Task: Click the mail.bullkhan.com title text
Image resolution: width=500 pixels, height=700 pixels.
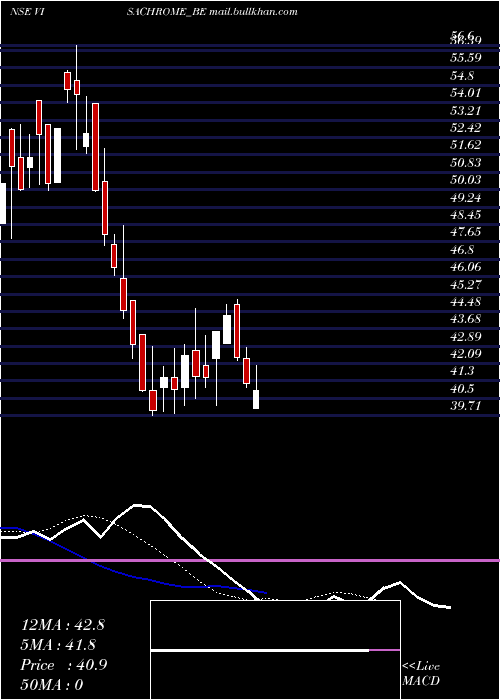Action: 253,12
